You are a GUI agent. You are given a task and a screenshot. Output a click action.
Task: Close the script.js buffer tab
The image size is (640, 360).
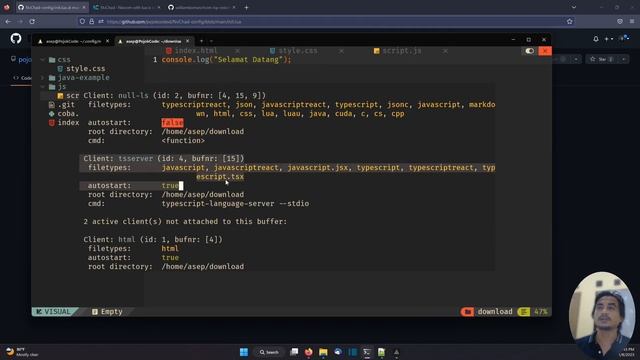point(445,51)
